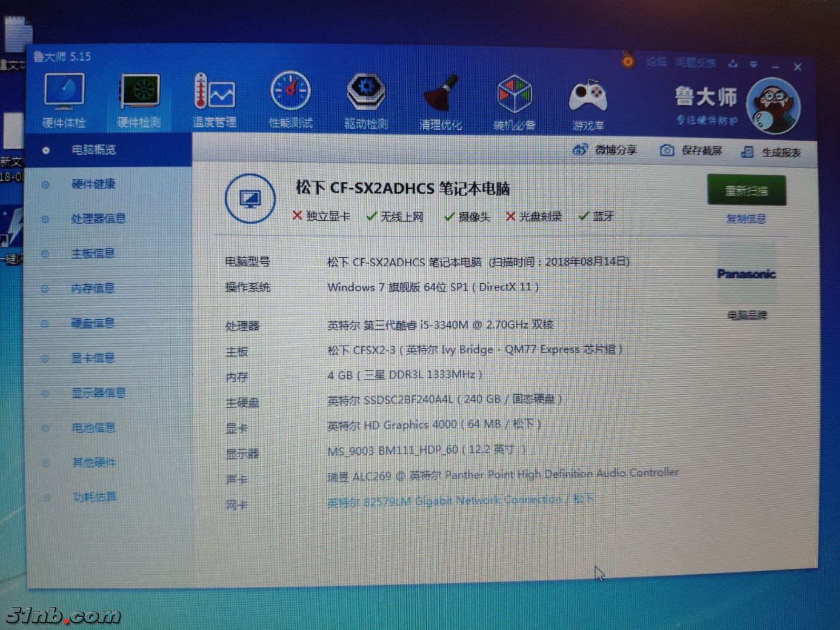Screen dimensions: 840x630
Task: Open the 装机必备 essential software section
Action: tap(515, 102)
